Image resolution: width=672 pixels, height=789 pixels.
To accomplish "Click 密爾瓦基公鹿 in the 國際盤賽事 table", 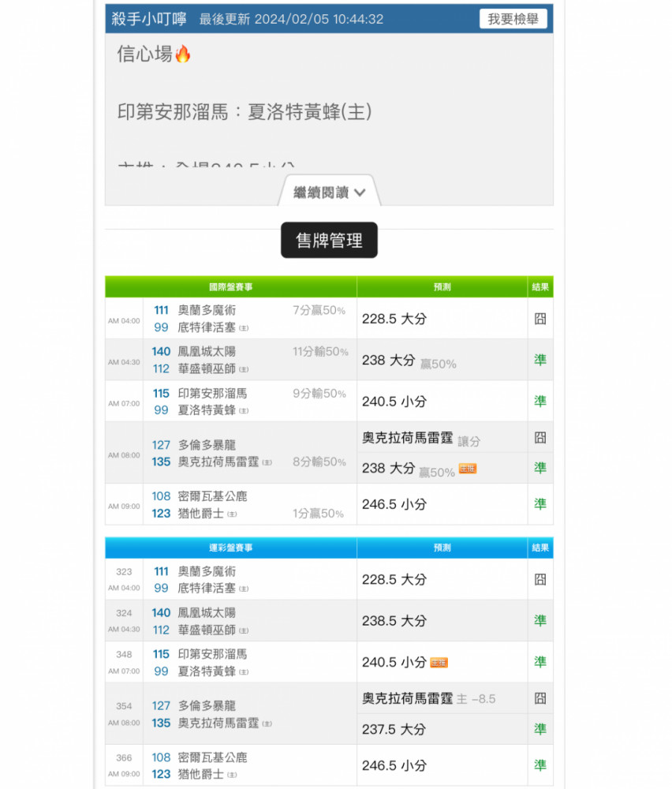I will 213,496.
